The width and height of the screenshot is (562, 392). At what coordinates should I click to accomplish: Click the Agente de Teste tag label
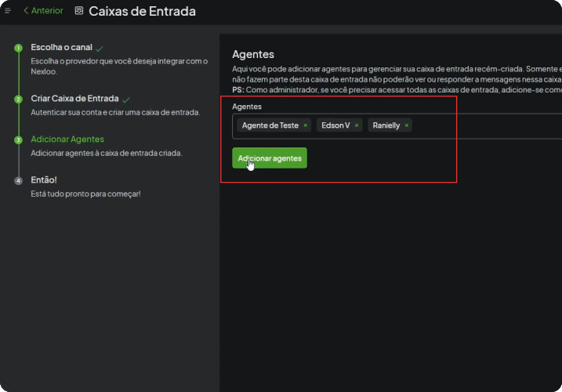pyautogui.click(x=270, y=125)
